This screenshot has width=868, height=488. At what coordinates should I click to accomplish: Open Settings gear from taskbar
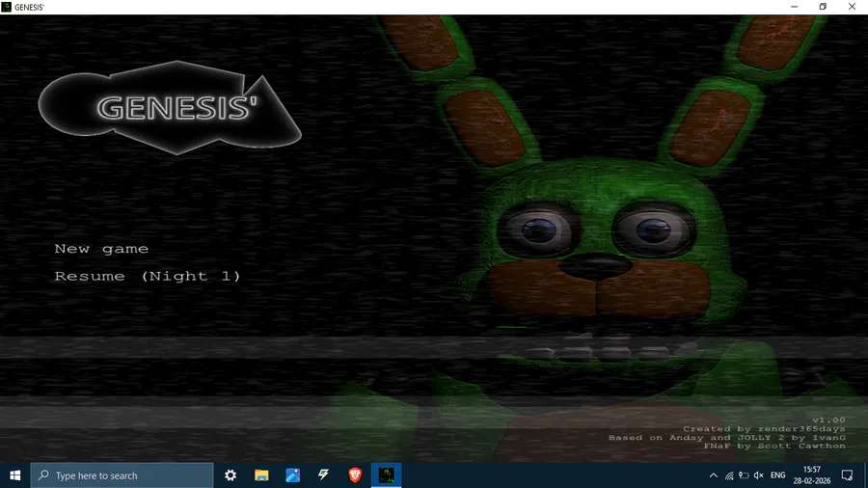click(231, 475)
